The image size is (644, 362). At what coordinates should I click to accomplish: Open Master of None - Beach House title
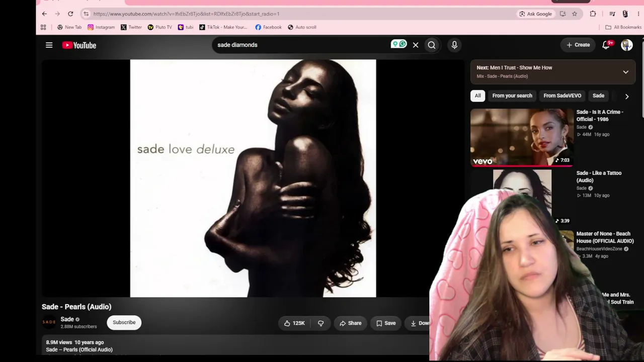tap(605, 237)
